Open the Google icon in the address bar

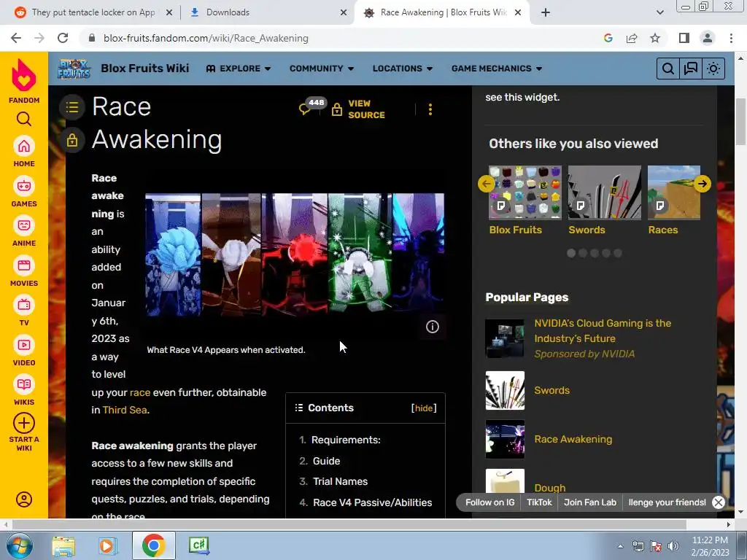pos(608,38)
